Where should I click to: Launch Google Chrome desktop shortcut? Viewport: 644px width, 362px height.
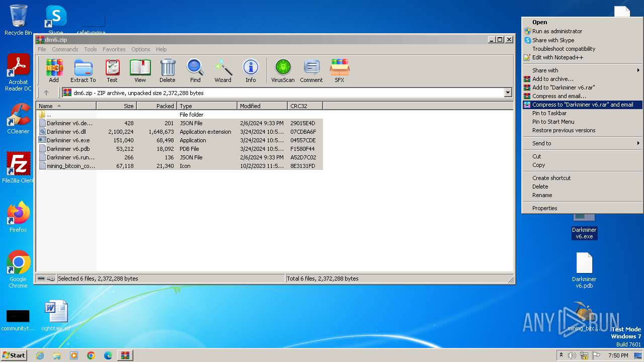18,269
